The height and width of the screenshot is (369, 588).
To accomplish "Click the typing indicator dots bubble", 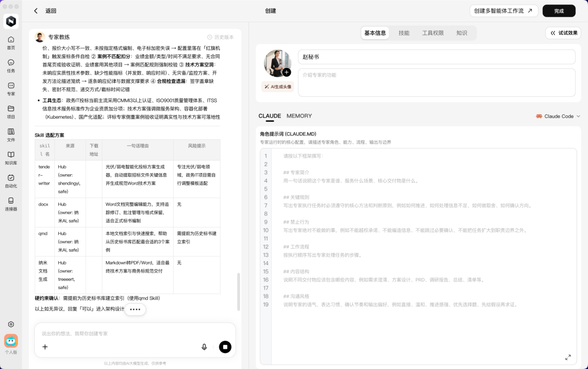I will pyautogui.click(x=135, y=309).
